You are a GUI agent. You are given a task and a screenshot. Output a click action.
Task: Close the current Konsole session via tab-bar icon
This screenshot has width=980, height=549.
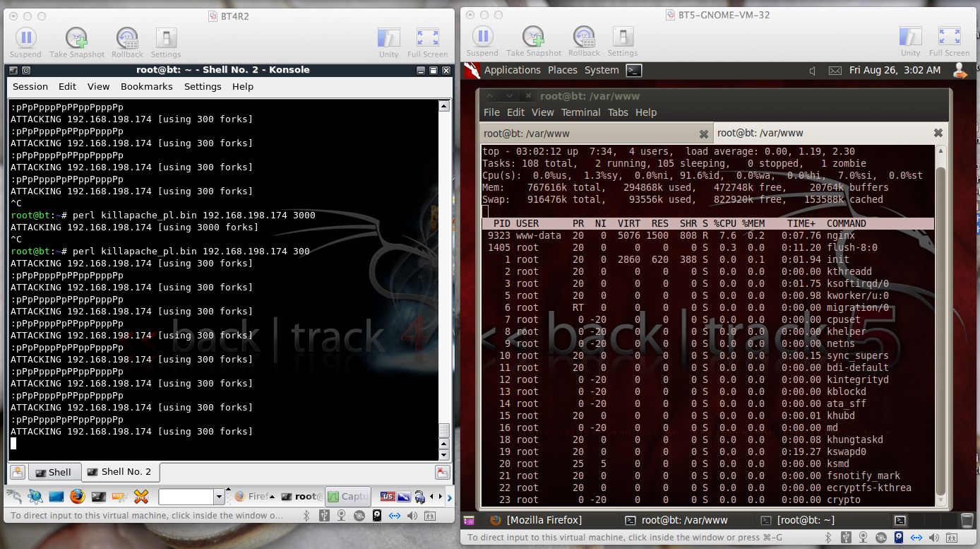tap(442, 473)
